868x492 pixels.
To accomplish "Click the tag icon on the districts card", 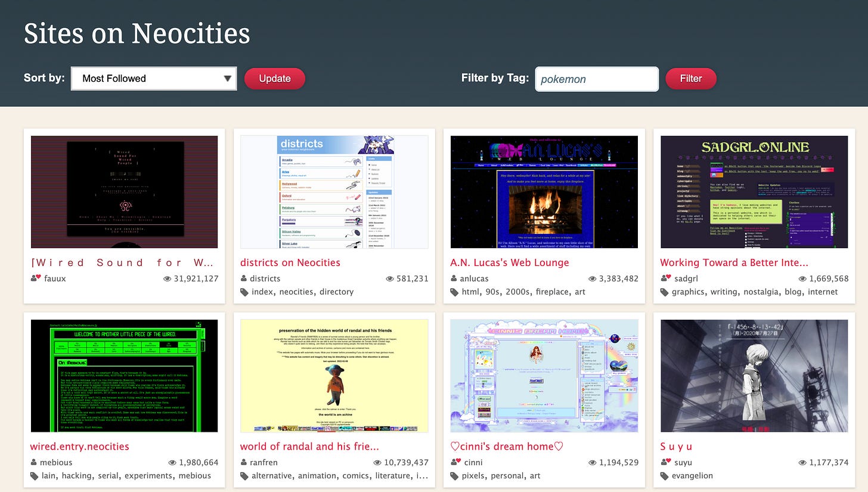I will 244,292.
